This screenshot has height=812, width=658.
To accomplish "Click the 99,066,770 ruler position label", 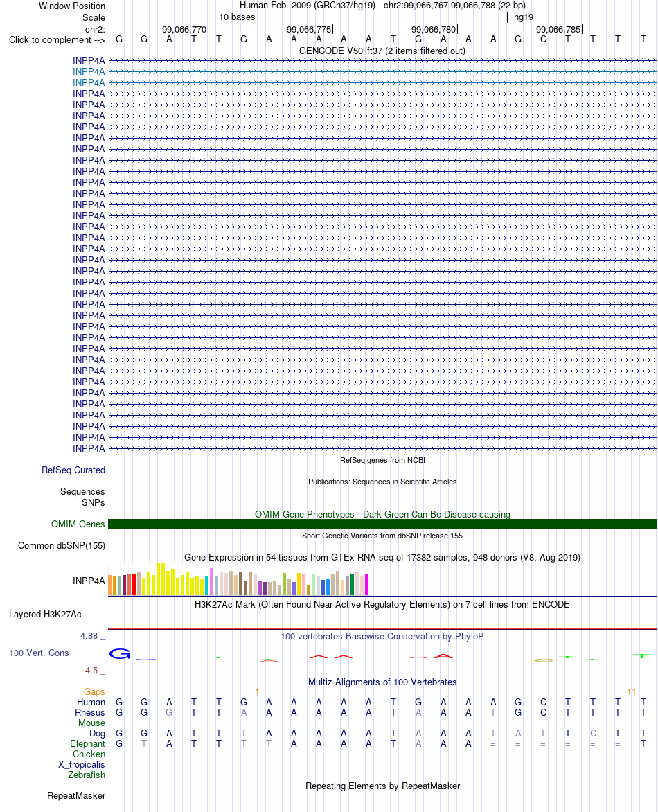I will (184, 30).
